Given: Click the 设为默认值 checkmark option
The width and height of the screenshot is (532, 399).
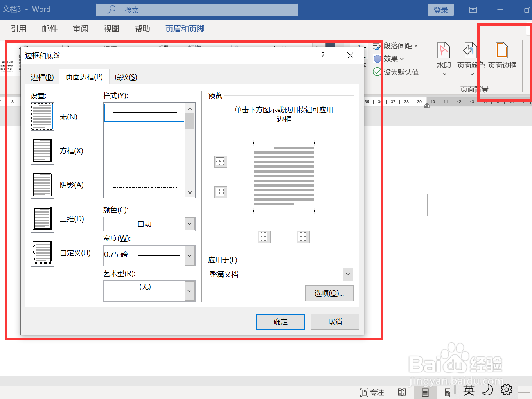Looking at the screenshot, I should tap(396, 72).
